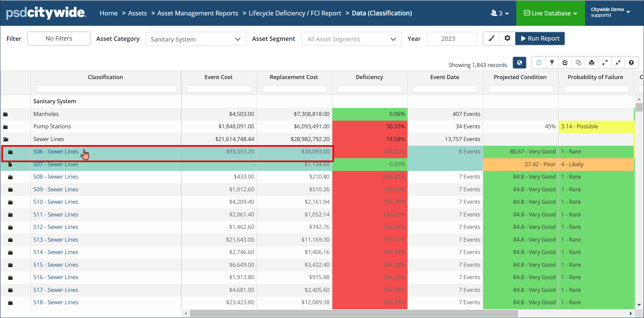Open the Live Database dropdown
644x318 pixels.
pos(551,13)
